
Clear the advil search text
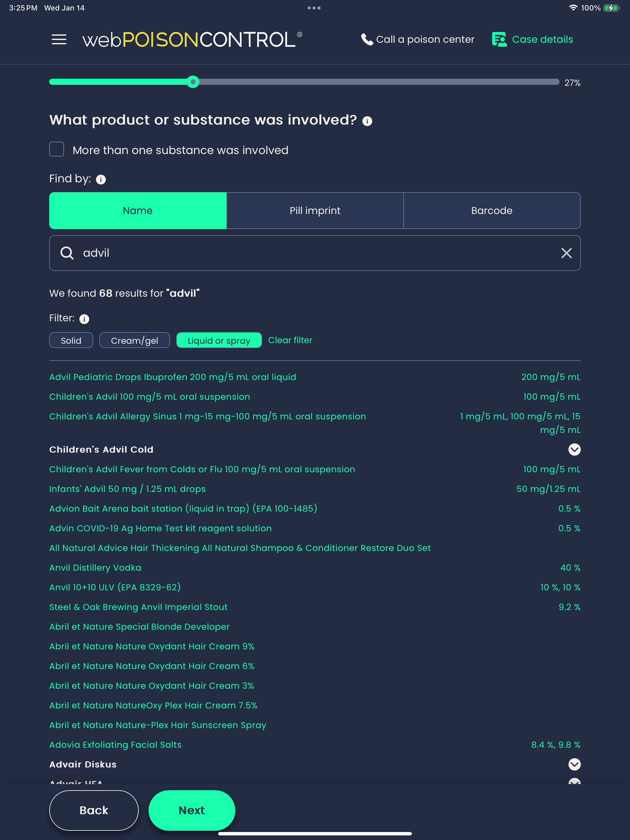click(567, 253)
